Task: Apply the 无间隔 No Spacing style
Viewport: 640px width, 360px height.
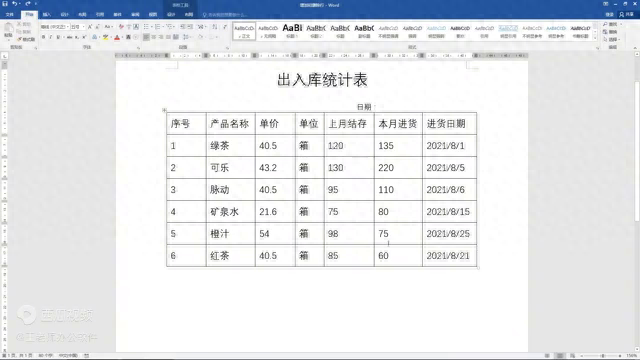Action: [268, 31]
